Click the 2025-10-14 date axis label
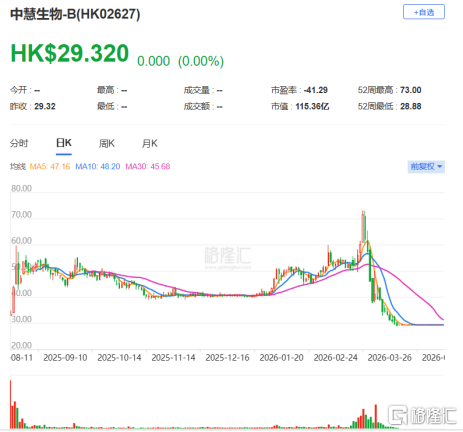 [119, 358]
